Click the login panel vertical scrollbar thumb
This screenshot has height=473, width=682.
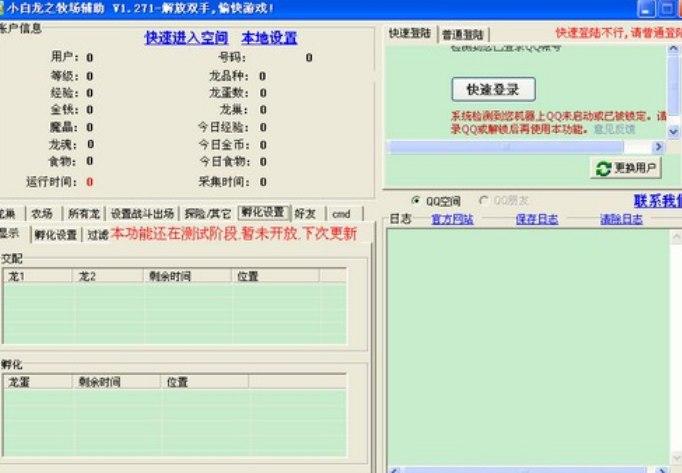(673, 85)
